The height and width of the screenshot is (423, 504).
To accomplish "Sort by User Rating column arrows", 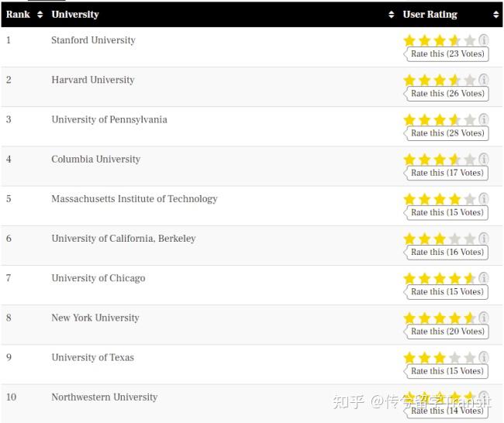I will click(x=496, y=15).
